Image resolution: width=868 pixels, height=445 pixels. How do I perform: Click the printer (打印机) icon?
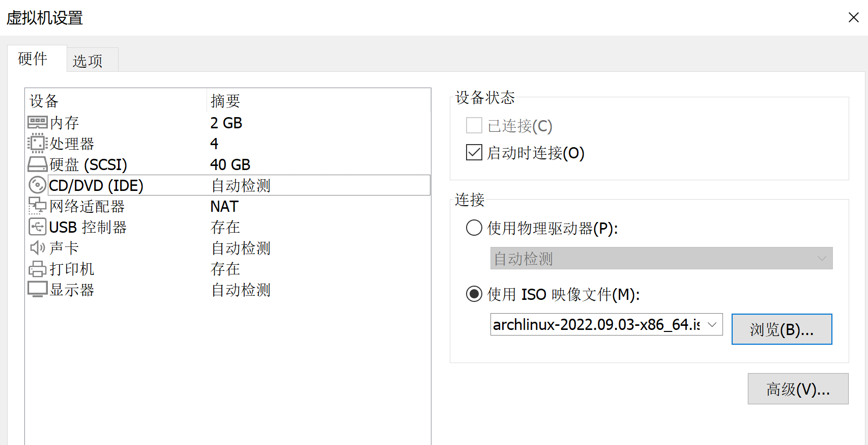[x=38, y=269]
